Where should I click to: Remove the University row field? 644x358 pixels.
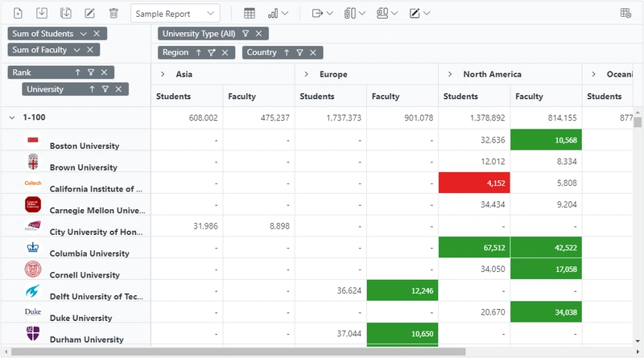click(x=118, y=89)
